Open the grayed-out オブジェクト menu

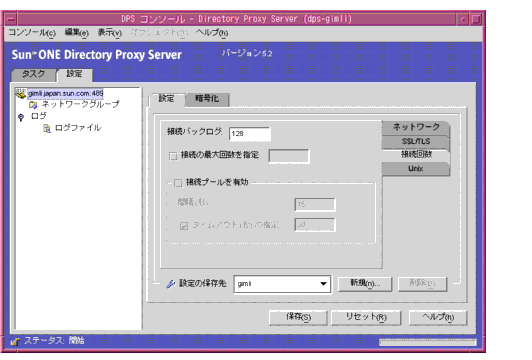159,33
